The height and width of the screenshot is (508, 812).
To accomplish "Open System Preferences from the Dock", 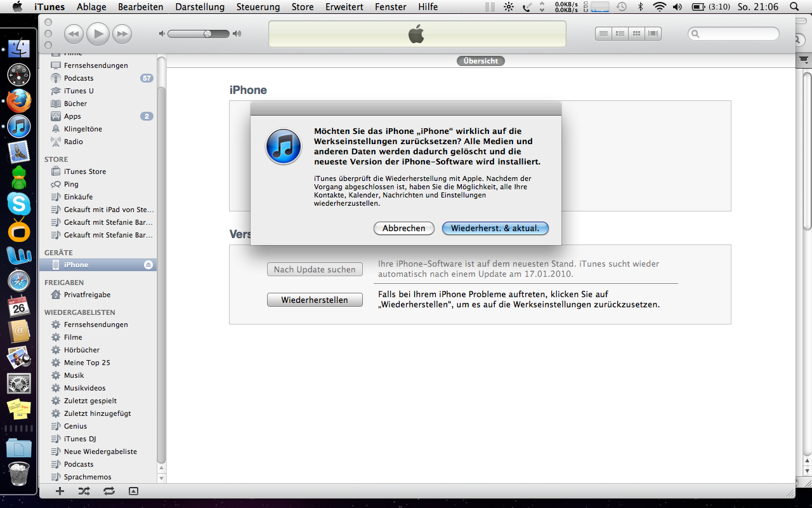I will coord(19,383).
